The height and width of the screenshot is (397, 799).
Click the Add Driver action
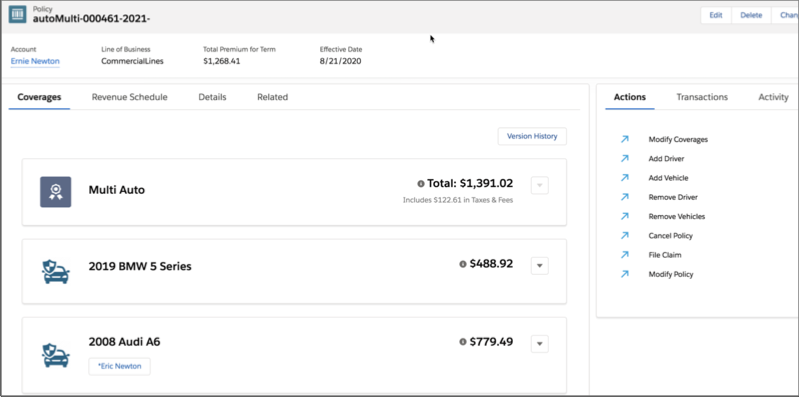pyautogui.click(x=666, y=158)
